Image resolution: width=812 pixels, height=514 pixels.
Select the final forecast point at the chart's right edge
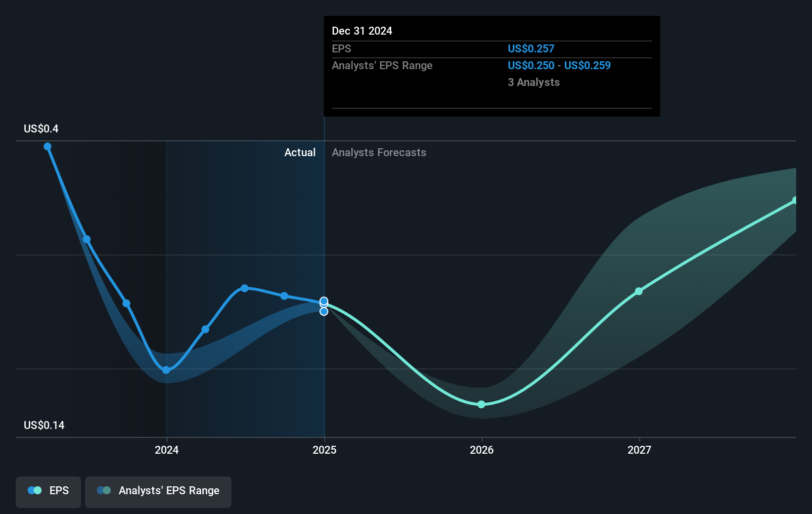[795, 200]
